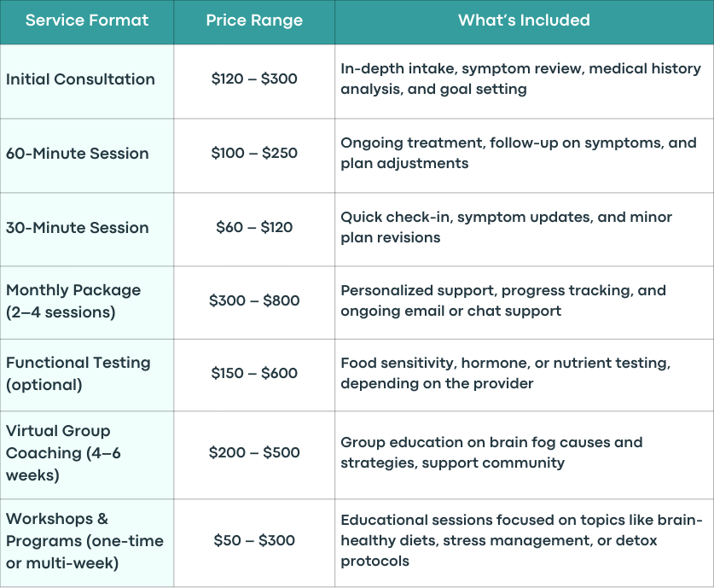Select the 60-Minute Session cell

pyautogui.click(x=86, y=154)
